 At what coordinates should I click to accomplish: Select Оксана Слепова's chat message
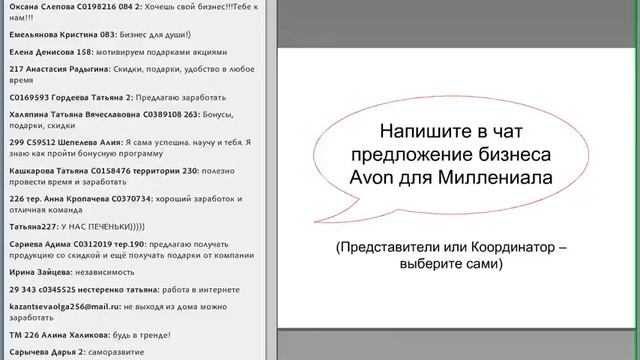point(133,12)
